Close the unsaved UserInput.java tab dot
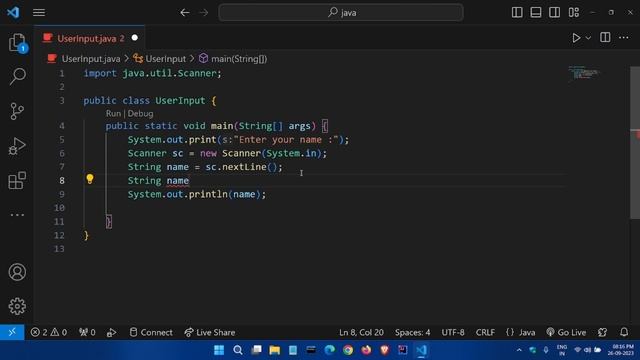This screenshot has height=360, width=640. (135, 38)
